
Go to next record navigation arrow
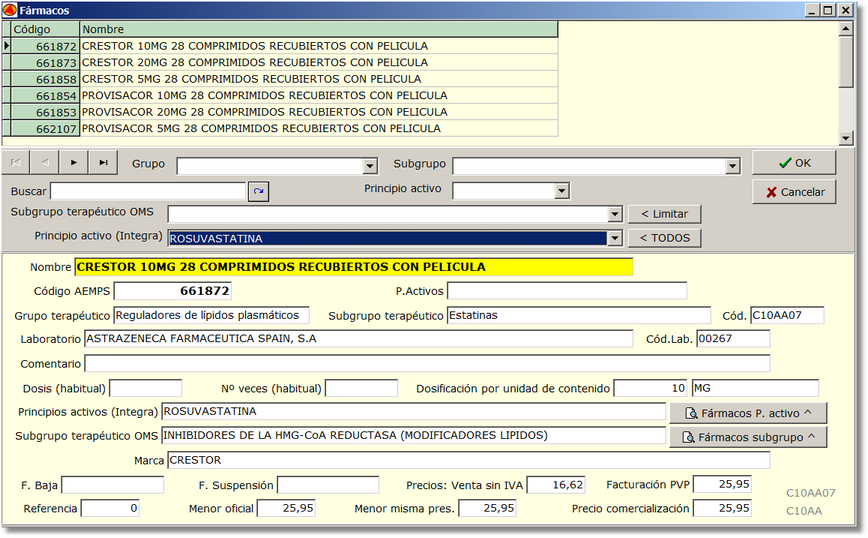(74, 163)
